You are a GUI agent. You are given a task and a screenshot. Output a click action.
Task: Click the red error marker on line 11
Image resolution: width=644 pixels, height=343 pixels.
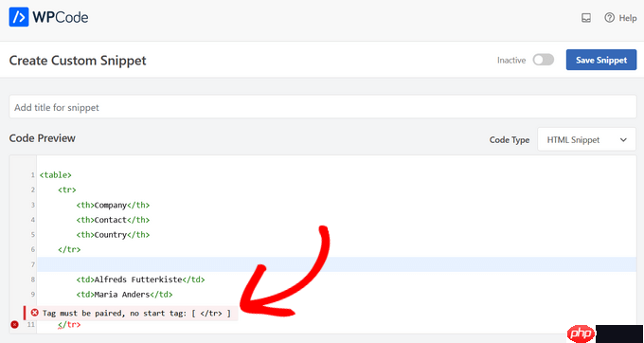15,324
